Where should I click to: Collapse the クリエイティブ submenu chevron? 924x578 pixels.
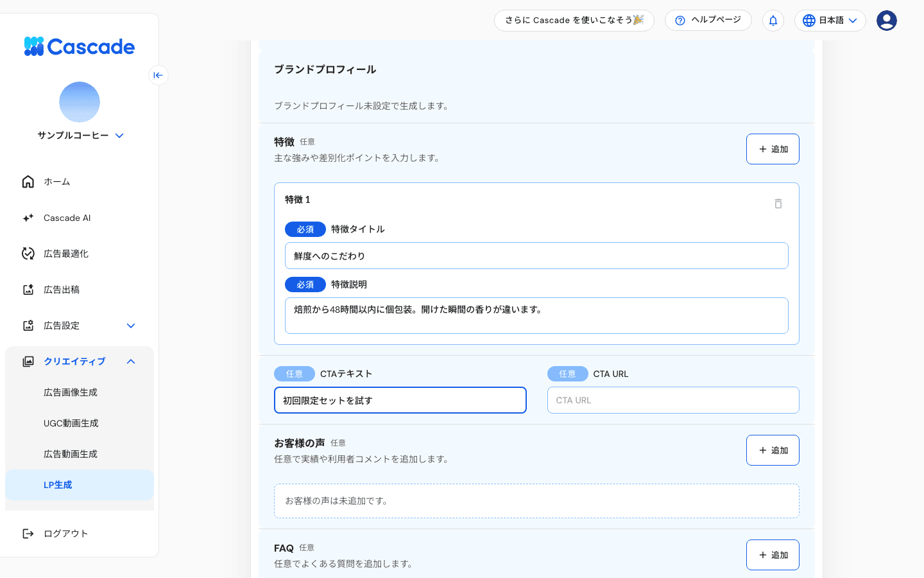click(x=131, y=362)
